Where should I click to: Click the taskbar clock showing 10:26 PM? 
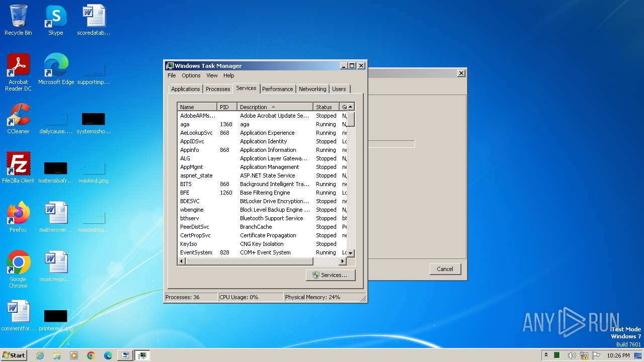click(x=618, y=355)
